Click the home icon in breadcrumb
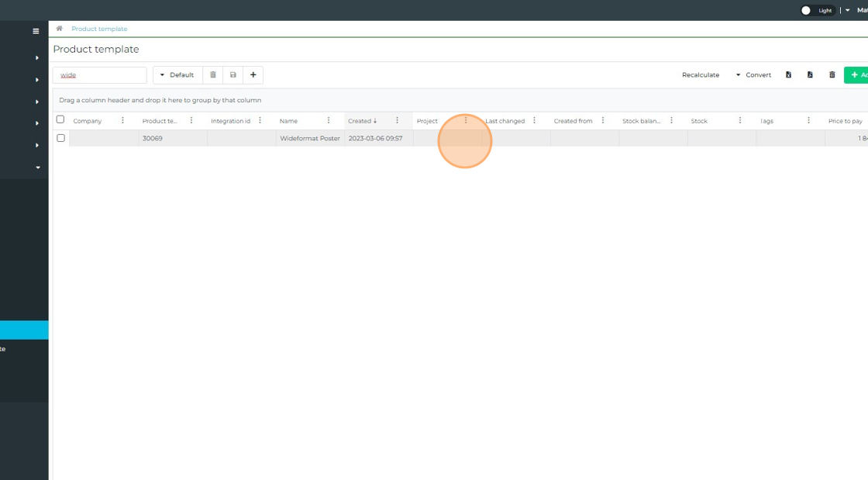868x480 pixels. point(59,29)
